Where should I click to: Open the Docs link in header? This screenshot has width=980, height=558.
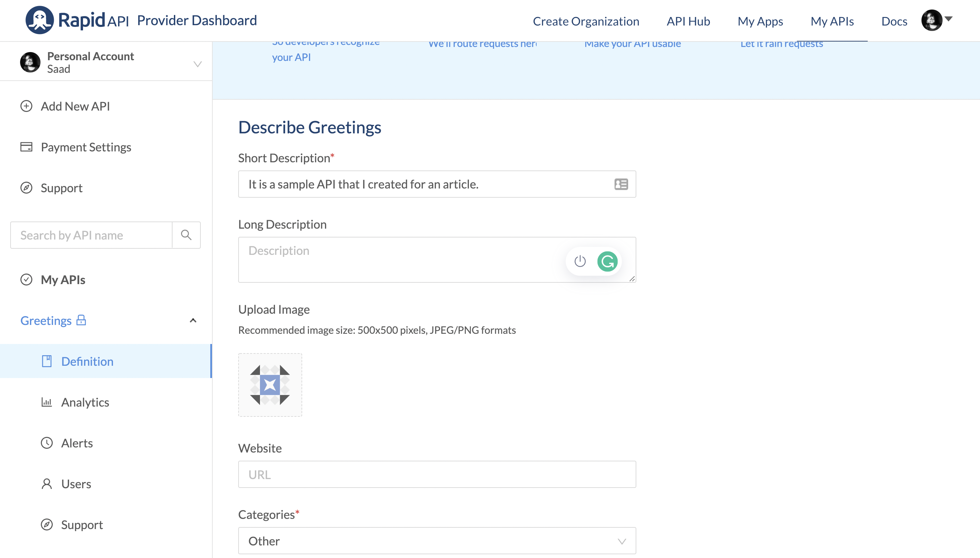pos(894,21)
